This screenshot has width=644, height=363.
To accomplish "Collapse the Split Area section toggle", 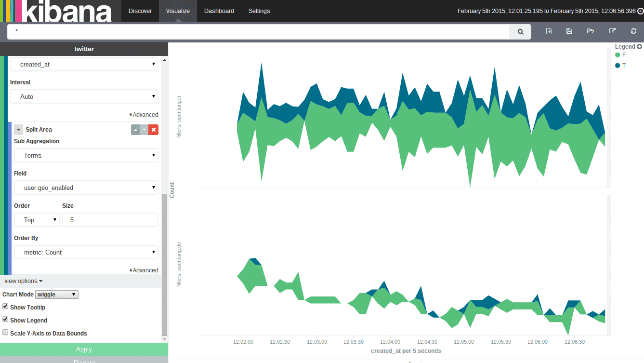I will [18, 130].
